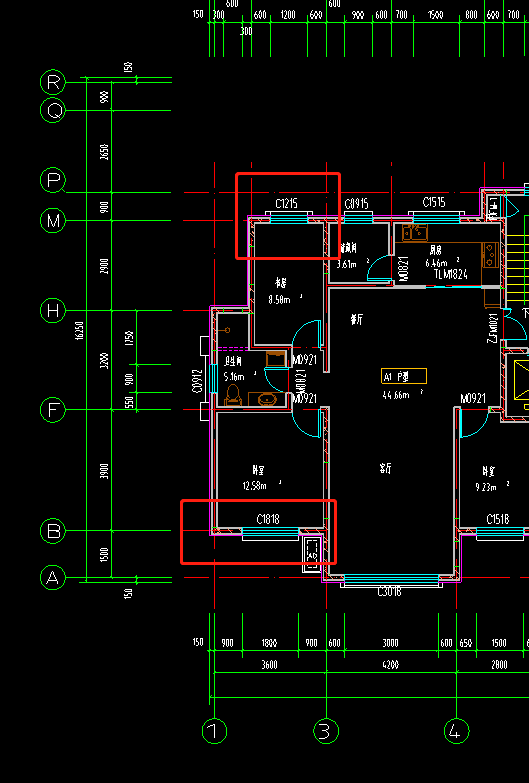Pick window label C1518

tap(498, 519)
